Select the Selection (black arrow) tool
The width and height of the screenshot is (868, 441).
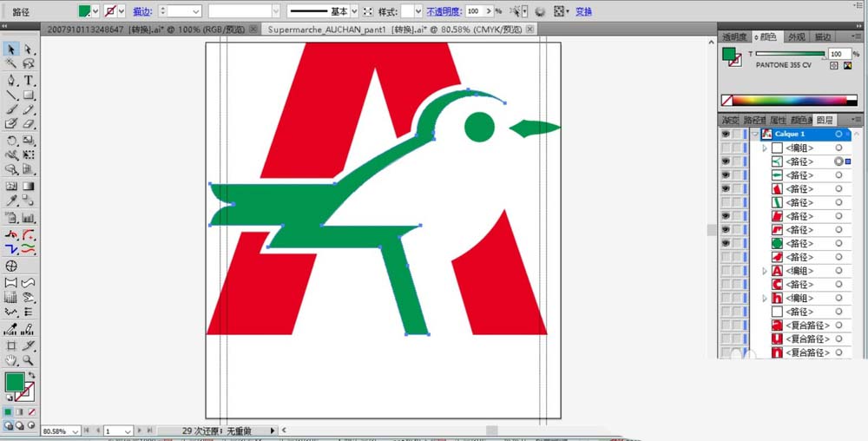[x=11, y=49]
